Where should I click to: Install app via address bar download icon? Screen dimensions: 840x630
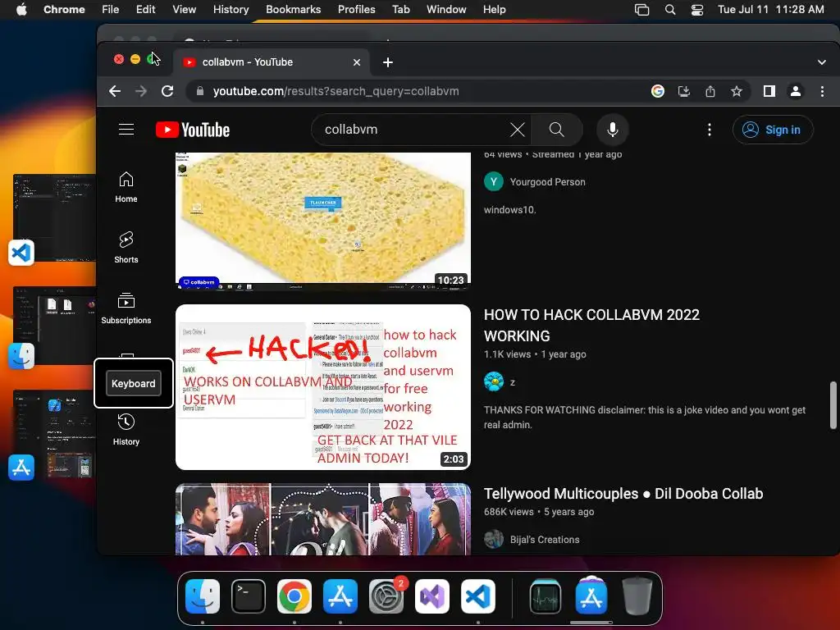pos(684,92)
